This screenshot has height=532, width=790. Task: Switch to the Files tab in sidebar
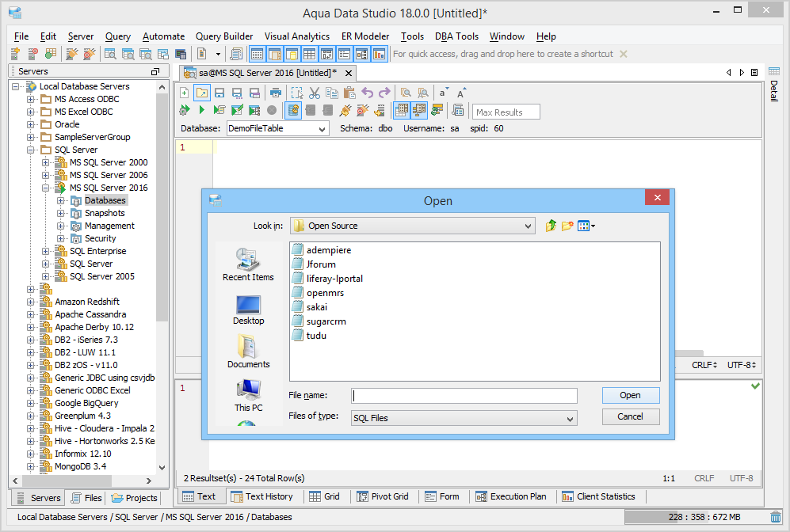(86, 498)
